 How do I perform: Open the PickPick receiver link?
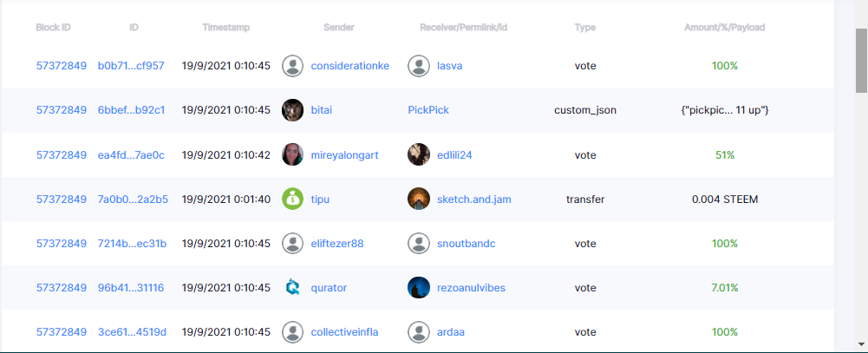428,110
